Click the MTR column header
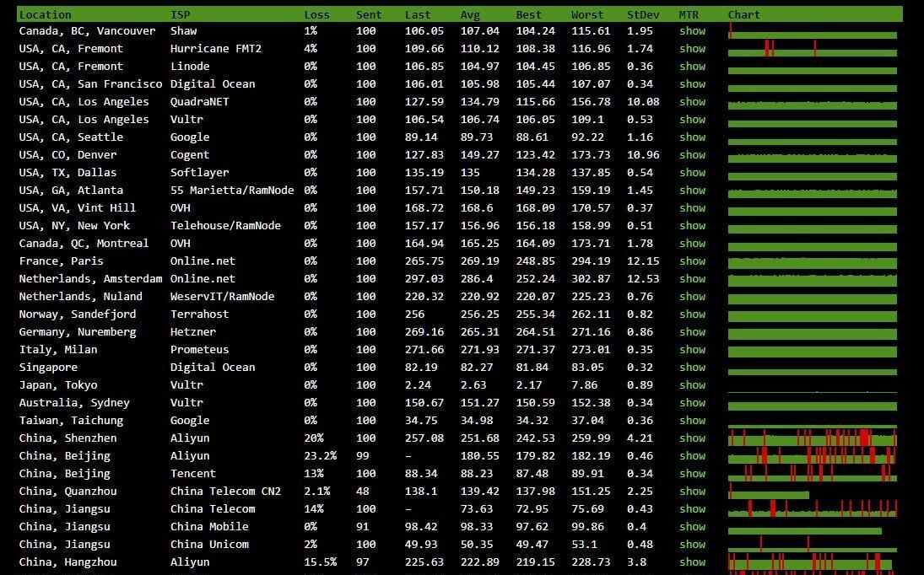Image resolution: width=924 pixels, height=575 pixels. 689,14
